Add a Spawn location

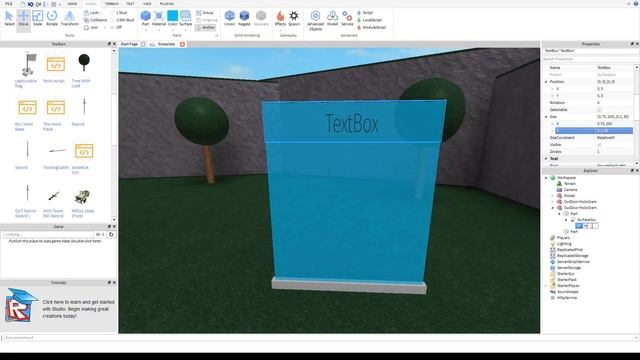click(294, 19)
